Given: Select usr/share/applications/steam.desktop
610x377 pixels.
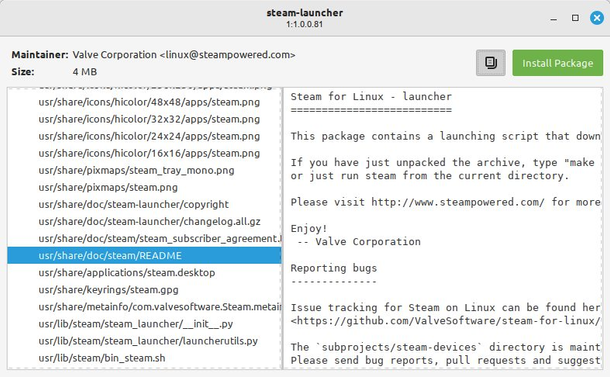Looking at the screenshot, I should (144, 273).
